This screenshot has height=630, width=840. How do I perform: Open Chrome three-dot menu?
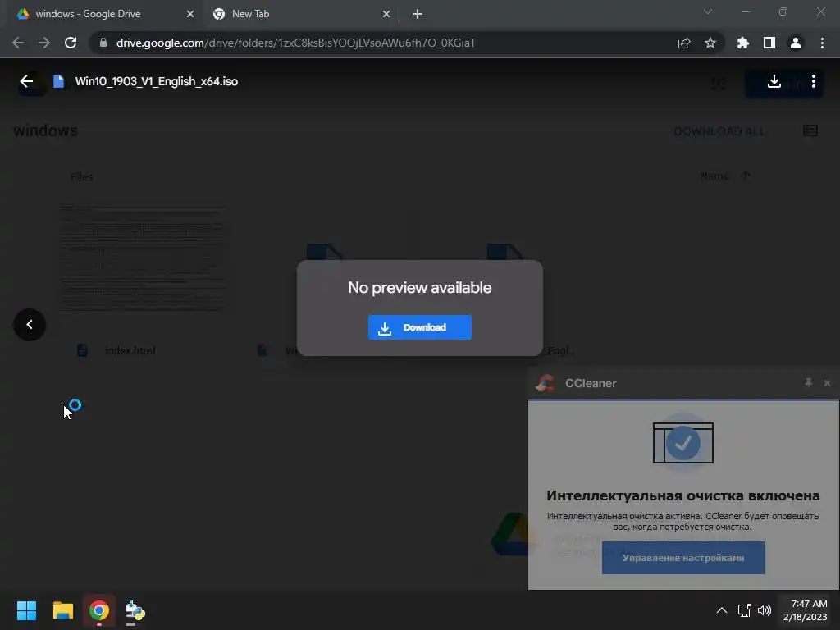tap(822, 43)
